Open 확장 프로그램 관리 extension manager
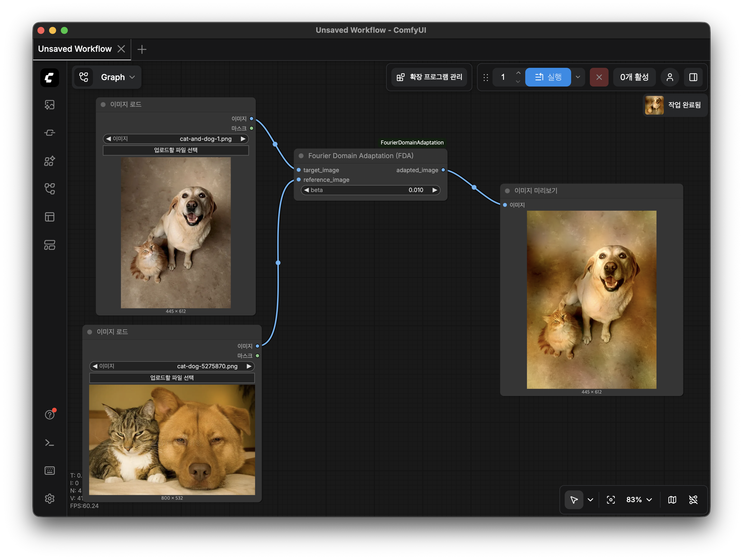Screen dimensions: 743x560 point(429,77)
